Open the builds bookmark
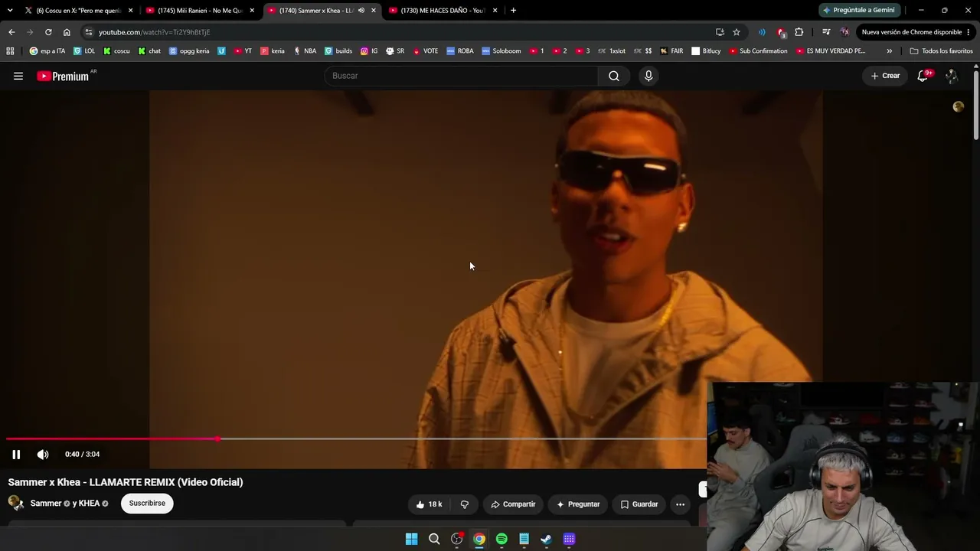The height and width of the screenshot is (551, 980). [338, 51]
